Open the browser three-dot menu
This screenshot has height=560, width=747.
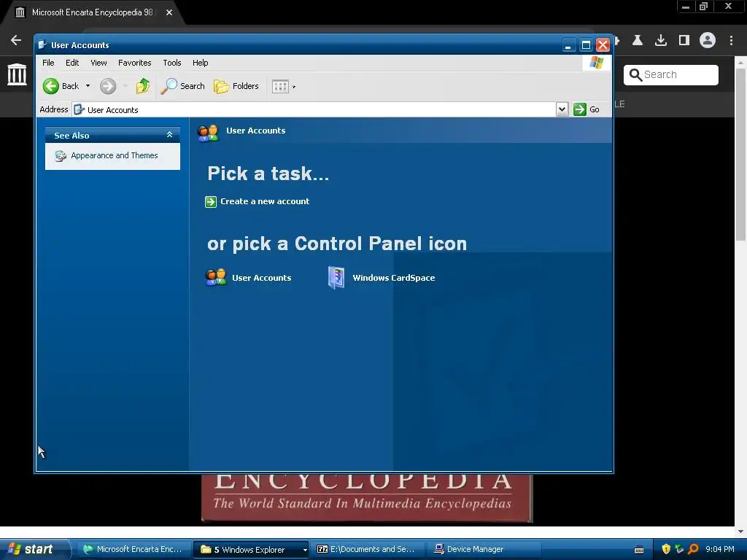click(731, 41)
